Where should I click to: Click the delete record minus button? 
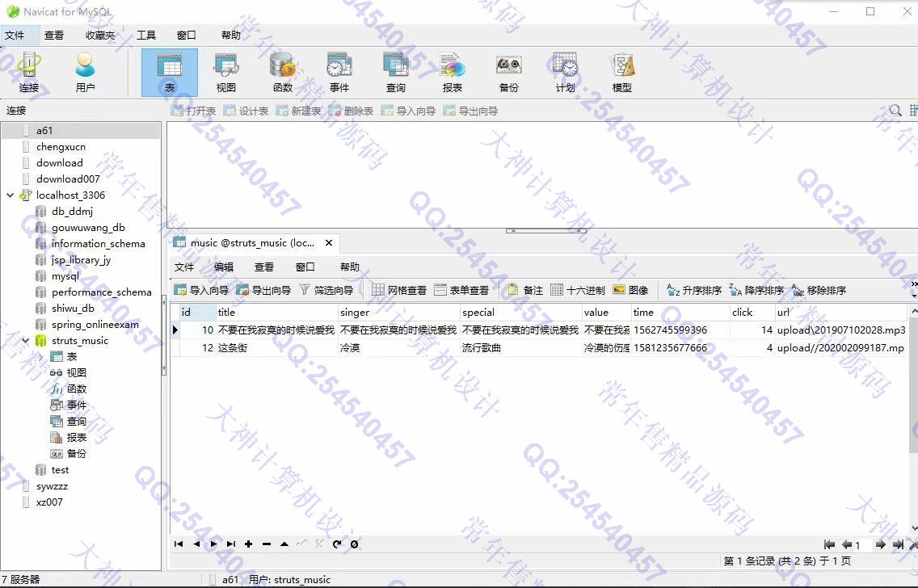(267, 544)
